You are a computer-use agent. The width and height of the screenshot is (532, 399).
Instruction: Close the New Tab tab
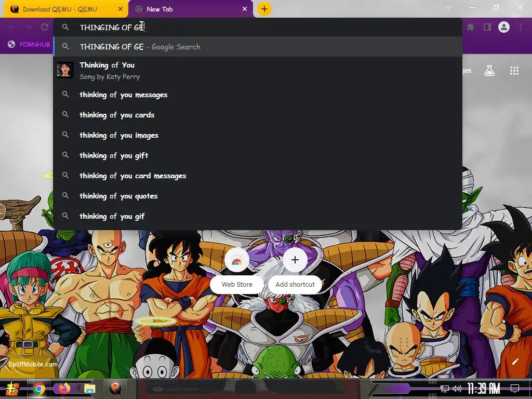click(245, 9)
